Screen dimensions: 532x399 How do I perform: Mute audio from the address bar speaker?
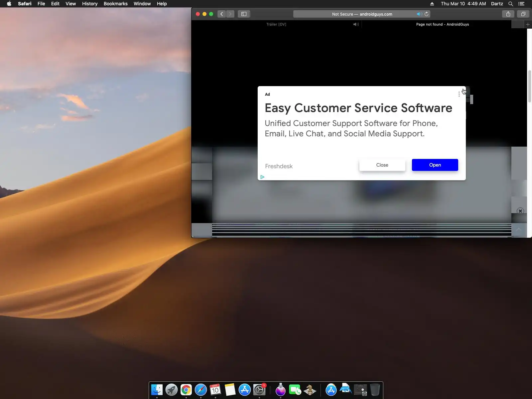coord(419,14)
